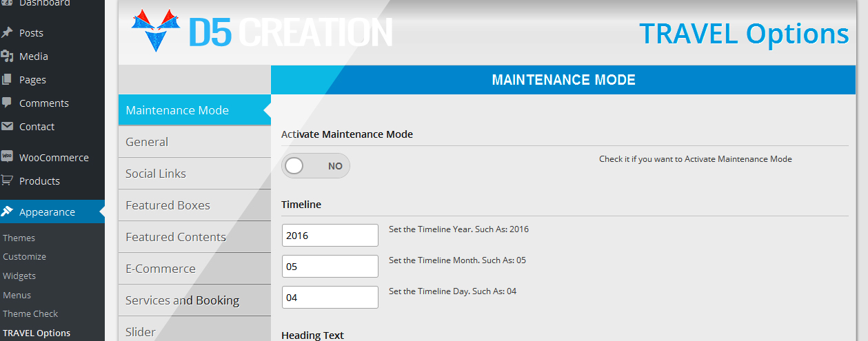Click the Activate Maintenance Mode label

click(x=347, y=134)
